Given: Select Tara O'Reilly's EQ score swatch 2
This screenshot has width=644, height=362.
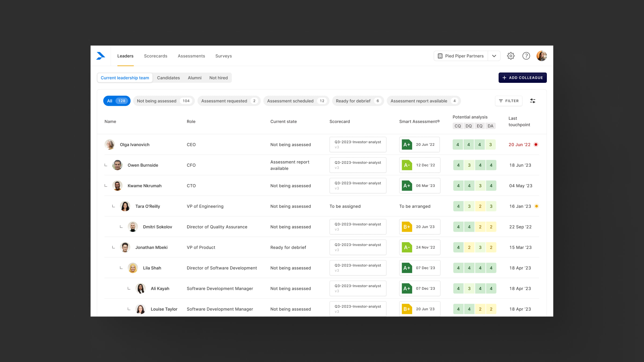Looking at the screenshot, I should coord(480,206).
